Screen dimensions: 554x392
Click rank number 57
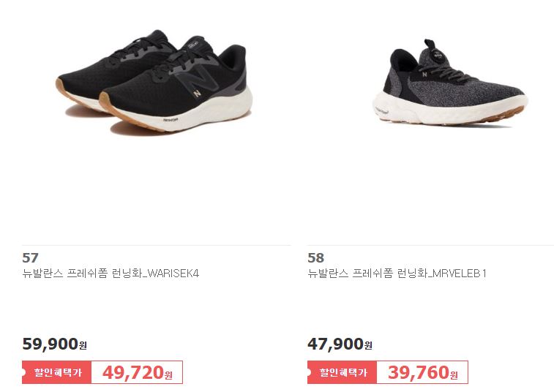pos(30,258)
